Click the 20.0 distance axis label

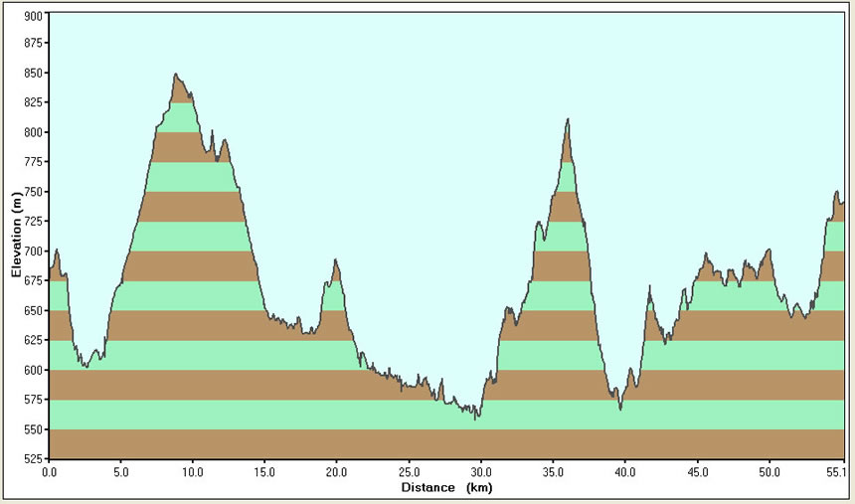[x=336, y=472]
